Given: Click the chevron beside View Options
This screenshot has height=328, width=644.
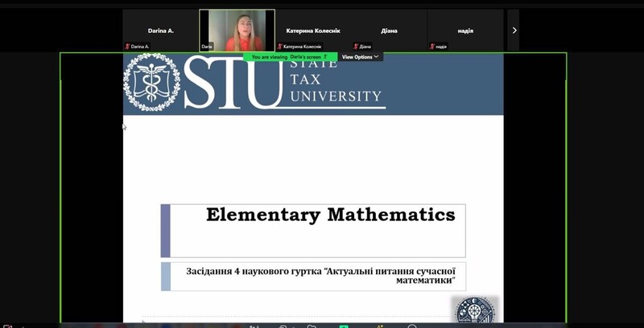Looking at the screenshot, I should click(x=376, y=57).
